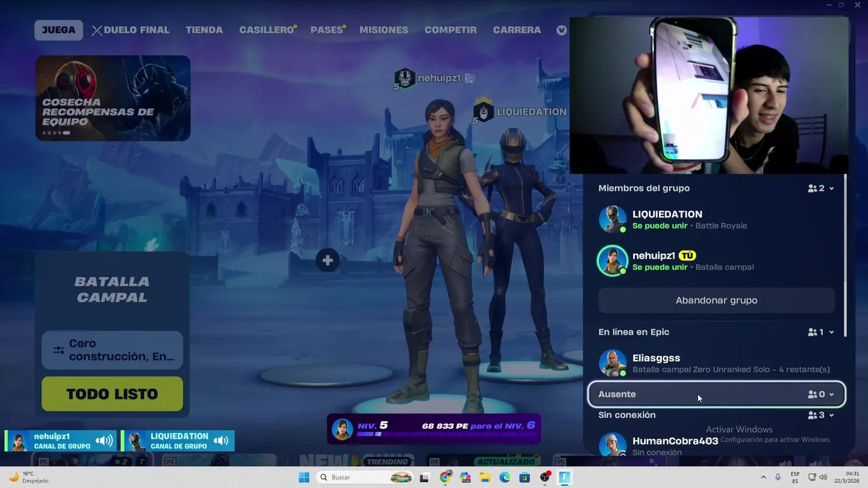Show hidden system tray icons
The image size is (868, 488).
pyautogui.click(x=764, y=477)
